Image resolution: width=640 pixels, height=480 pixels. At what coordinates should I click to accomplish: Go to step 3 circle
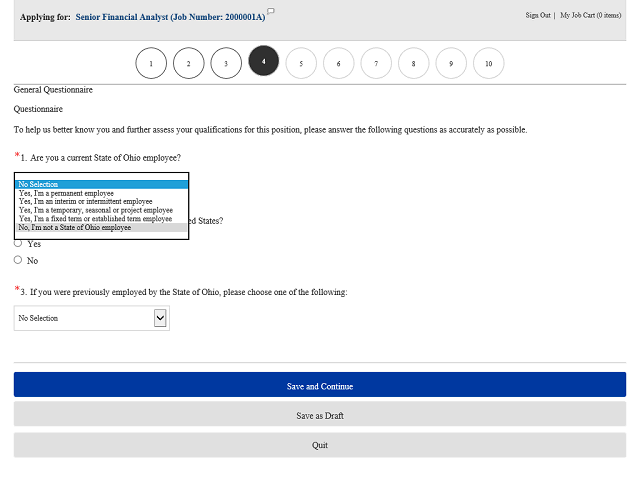[x=226, y=63]
